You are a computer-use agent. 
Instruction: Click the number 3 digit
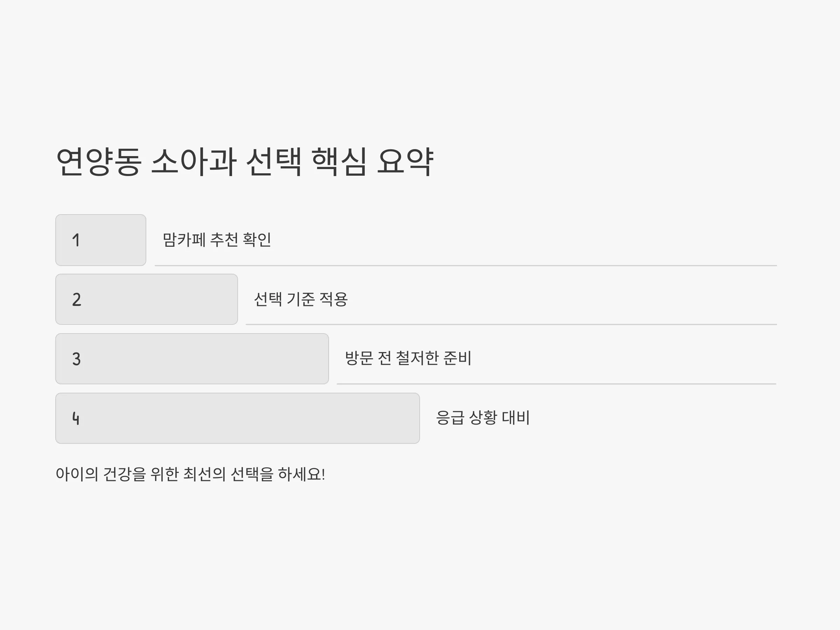(x=76, y=359)
